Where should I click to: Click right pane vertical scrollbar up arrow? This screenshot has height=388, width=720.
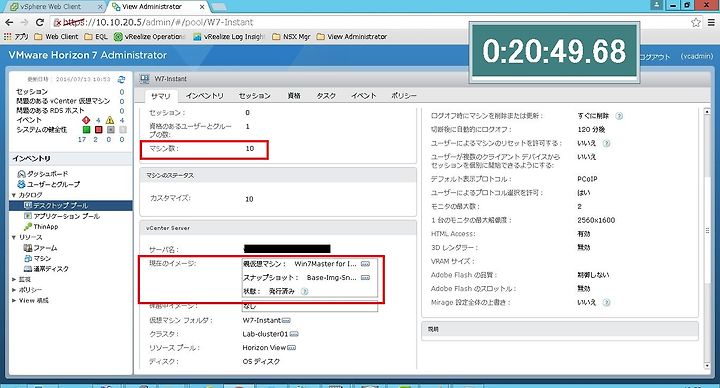707,112
